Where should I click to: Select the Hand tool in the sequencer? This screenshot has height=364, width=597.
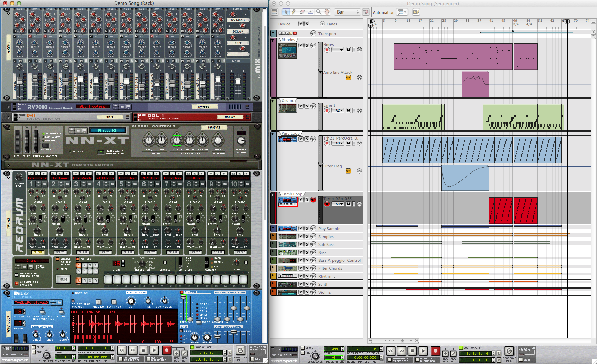pyautogui.click(x=327, y=11)
